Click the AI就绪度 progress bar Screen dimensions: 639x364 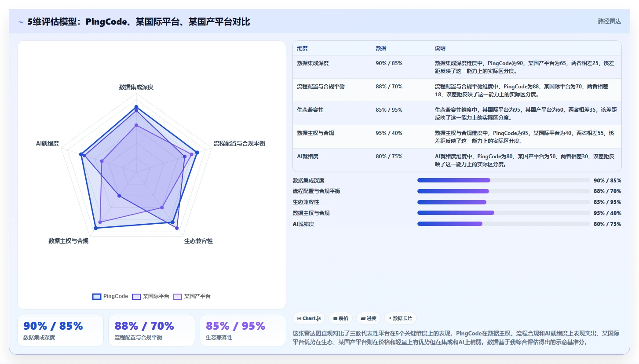tap(503, 224)
